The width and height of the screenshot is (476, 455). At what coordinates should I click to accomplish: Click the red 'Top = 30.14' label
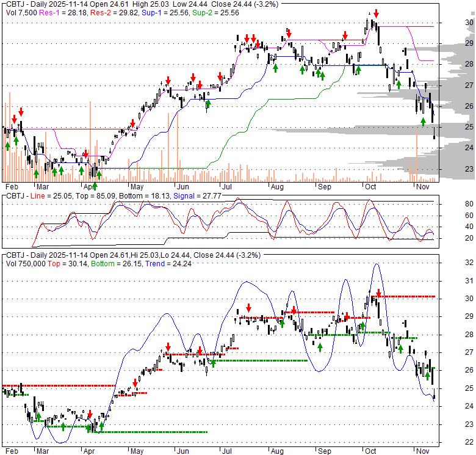pyautogui.click(x=67, y=264)
